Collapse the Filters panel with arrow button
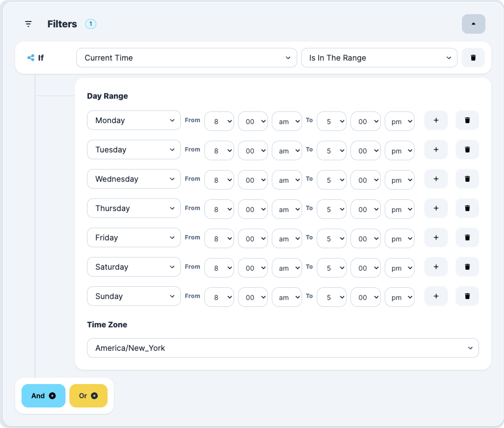 pyautogui.click(x=473, y=24)
